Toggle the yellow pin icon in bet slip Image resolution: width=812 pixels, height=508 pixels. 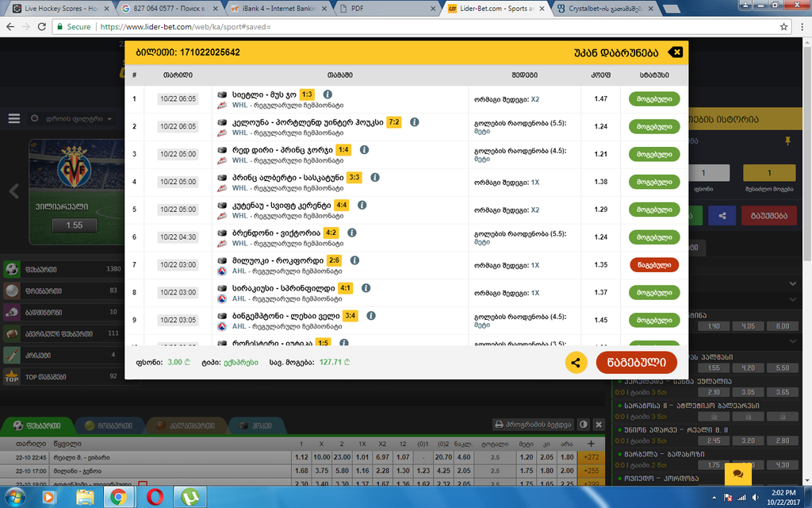tap(787, 141)
